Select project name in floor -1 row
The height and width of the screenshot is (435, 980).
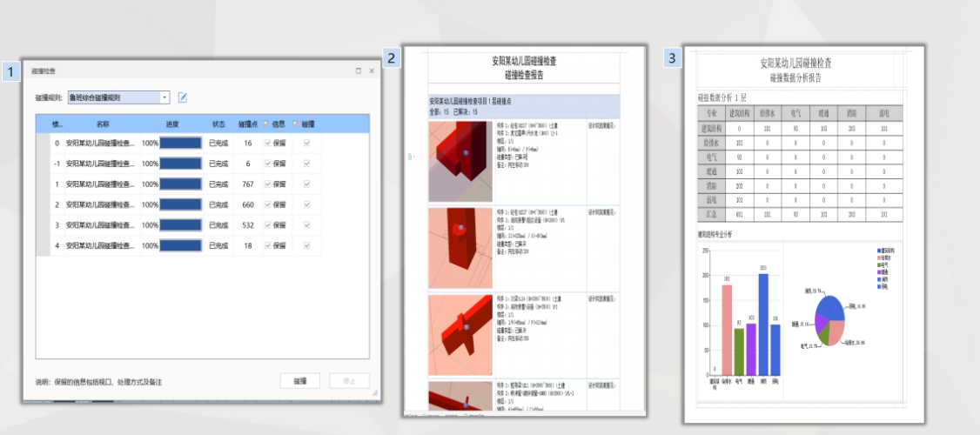100,164
